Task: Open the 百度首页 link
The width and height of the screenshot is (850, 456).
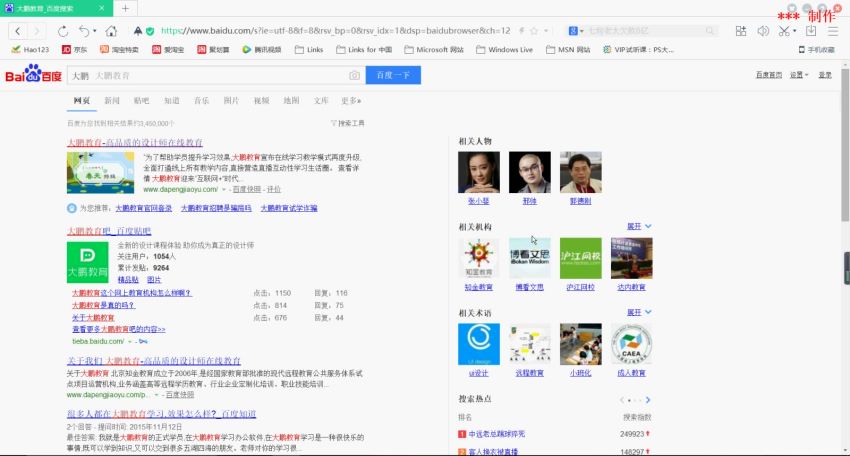Action: (x=769, y=75)
